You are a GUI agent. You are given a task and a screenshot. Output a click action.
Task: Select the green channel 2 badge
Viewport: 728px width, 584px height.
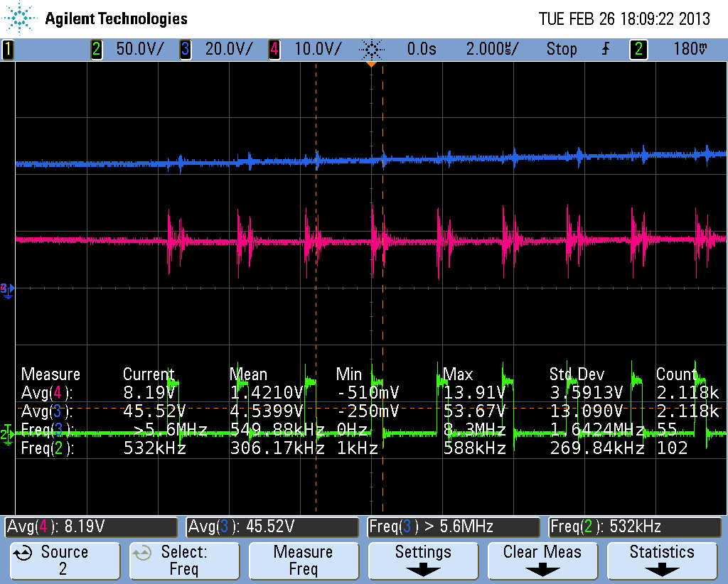(x=97, y=49)
